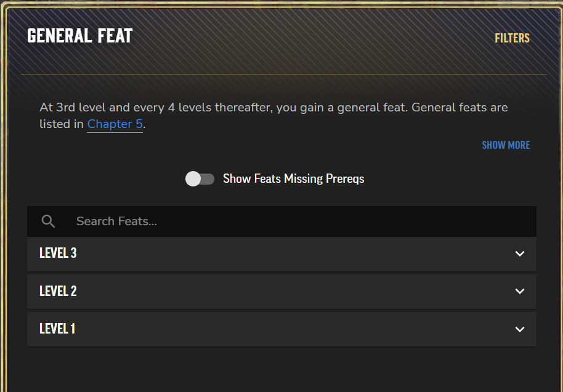Open the FILTERS menu
The image size is (563, 392).
click(512, 38)
